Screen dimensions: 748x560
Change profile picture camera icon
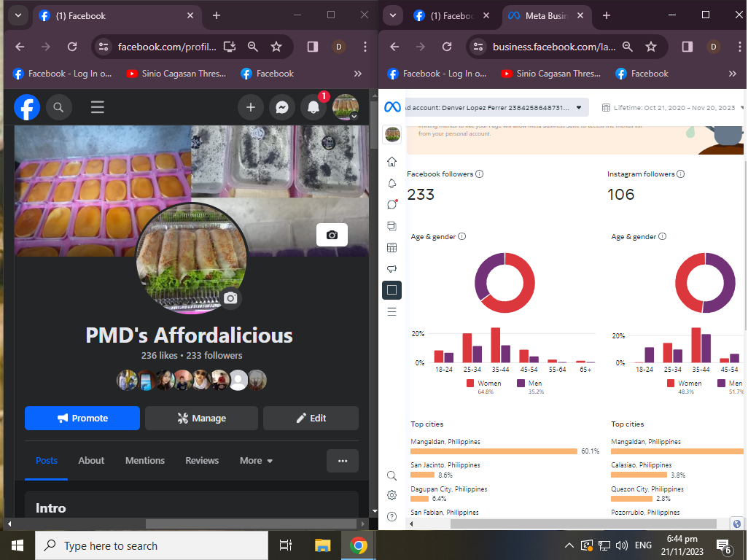tap(230, 298)
